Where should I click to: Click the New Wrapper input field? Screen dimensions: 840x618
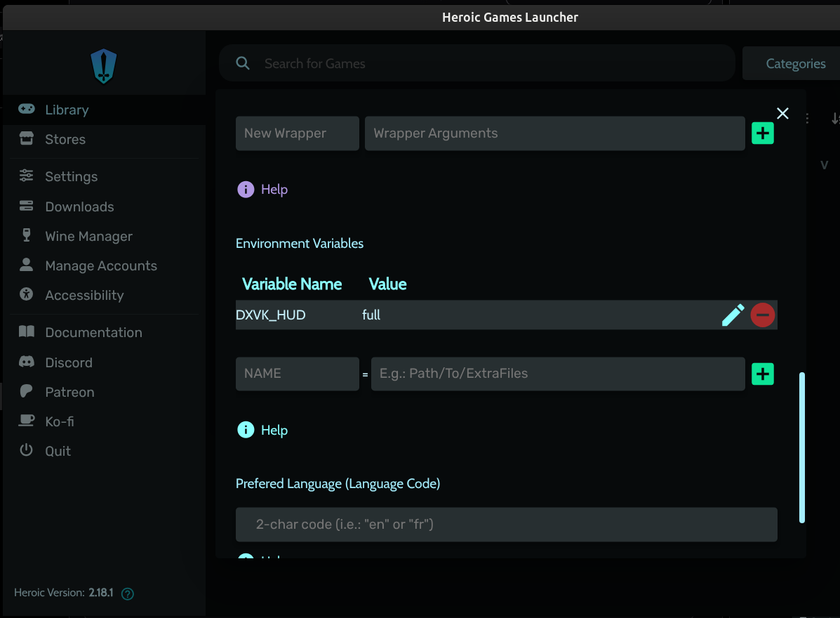[298, 133]
